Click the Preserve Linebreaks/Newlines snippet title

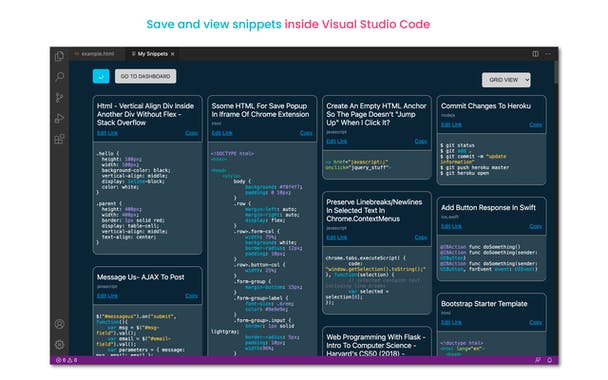(x=374, y=211)
